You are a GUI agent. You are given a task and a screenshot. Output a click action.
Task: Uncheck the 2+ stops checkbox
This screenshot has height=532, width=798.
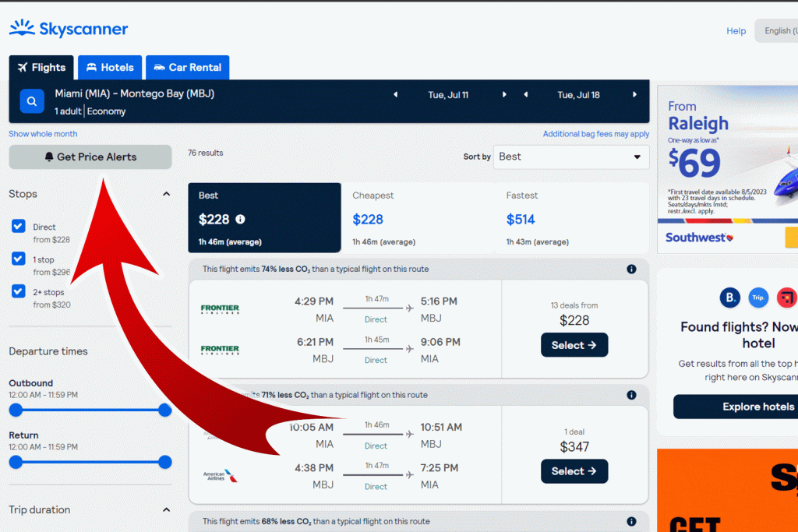pyautogui.click(x=19, y=291)
